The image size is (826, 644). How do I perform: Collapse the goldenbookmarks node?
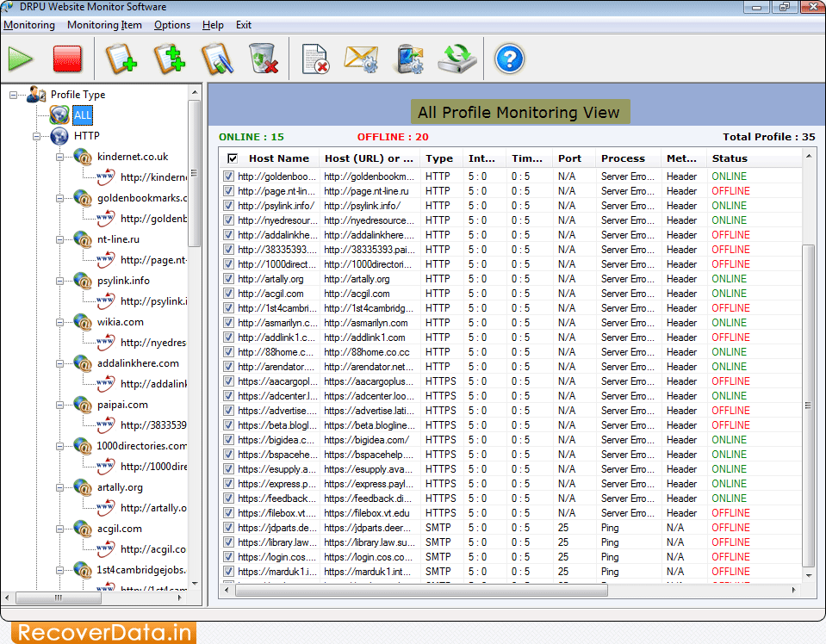click(59, 199)
